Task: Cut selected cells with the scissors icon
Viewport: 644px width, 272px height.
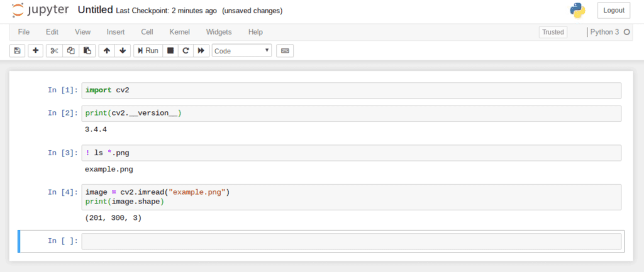Action: point(54,51)
